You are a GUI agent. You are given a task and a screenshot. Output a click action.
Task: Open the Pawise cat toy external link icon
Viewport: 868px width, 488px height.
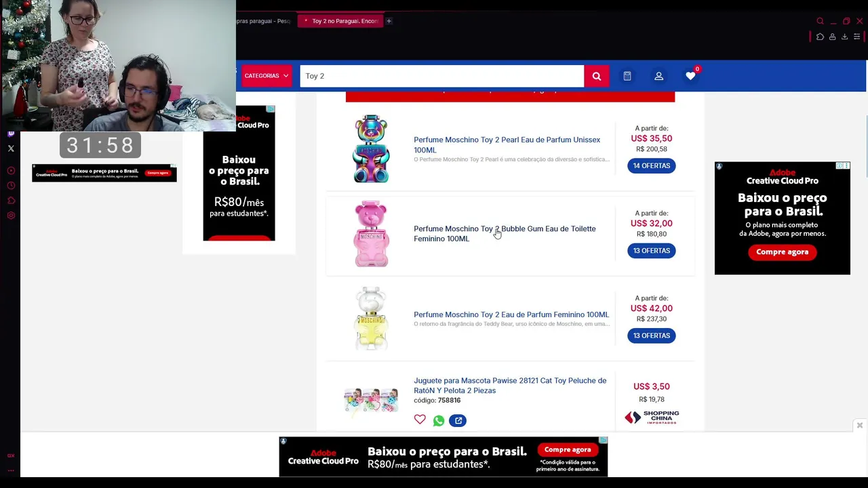[x=458, y=421]
